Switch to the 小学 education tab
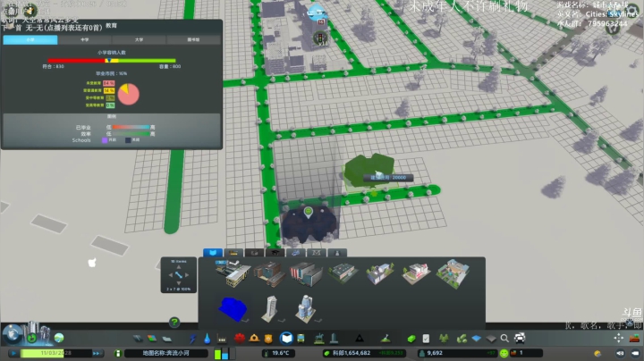This screenshot has height=361, width=644. (30, 40)
